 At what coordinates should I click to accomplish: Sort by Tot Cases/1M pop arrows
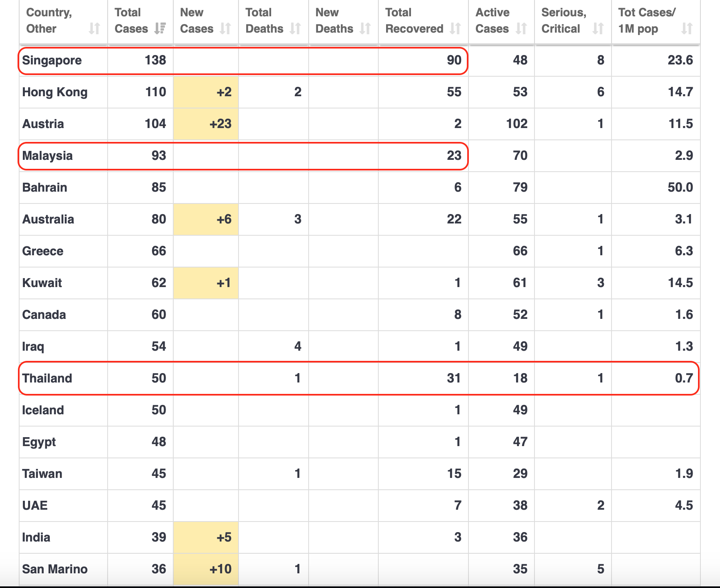(687, 29)
